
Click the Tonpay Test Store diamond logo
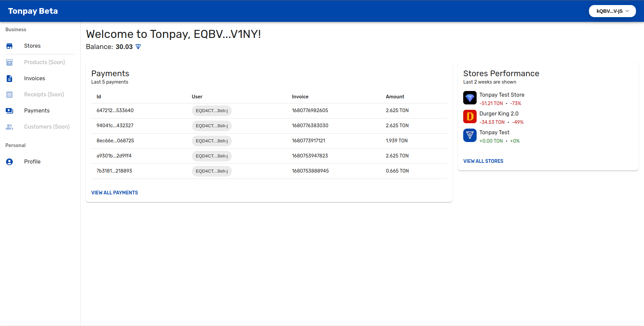470,98
